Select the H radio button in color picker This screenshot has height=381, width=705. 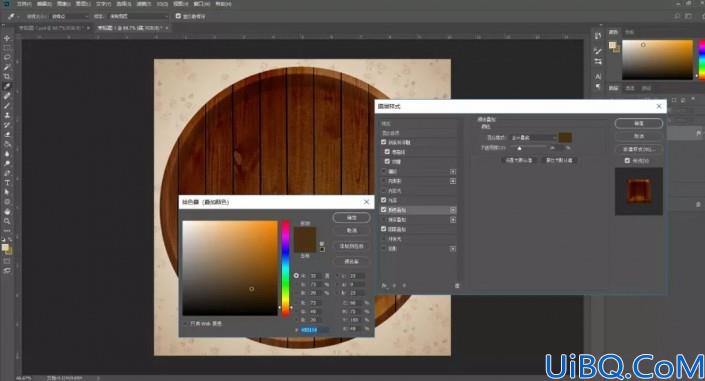[296, 275]
